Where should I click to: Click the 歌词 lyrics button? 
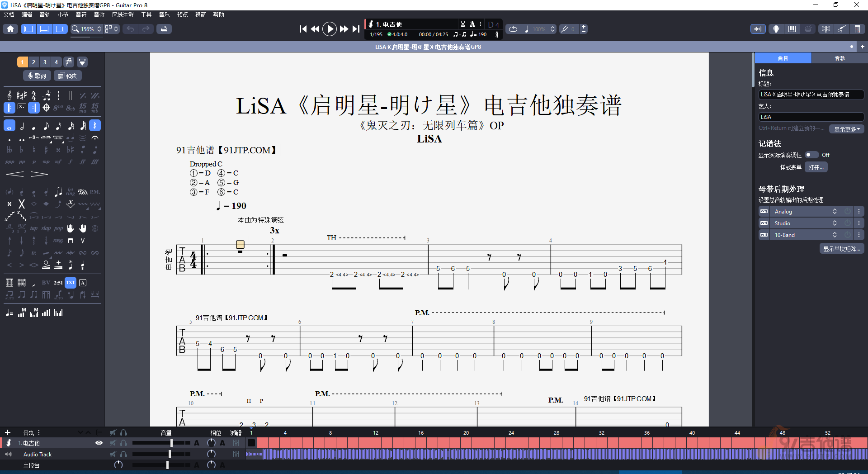pyautogui.click(x=37, y=76)
